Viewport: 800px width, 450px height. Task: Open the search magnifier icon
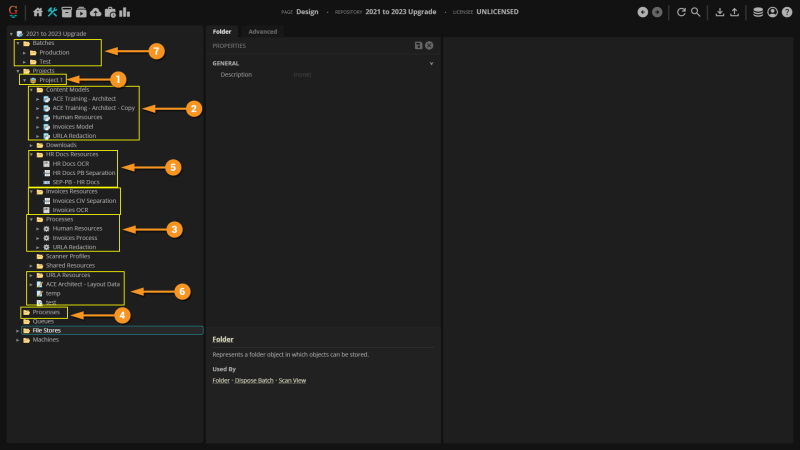[695, 12]
